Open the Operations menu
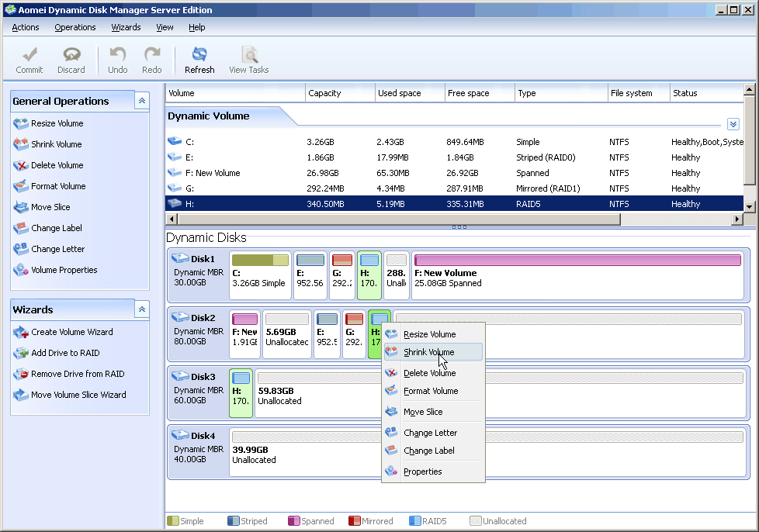This screenshot has width=759, height=532. pyautogui.click(x=75, y=27)
